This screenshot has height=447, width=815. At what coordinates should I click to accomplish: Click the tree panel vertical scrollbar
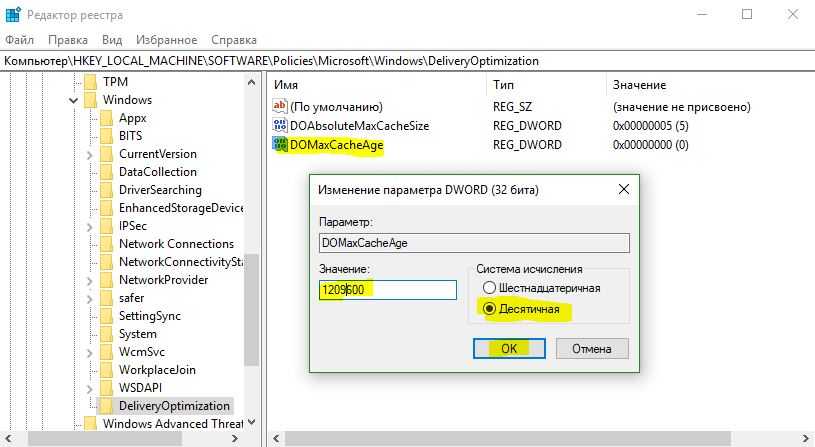pyautogui.click(x=251, y=300)
